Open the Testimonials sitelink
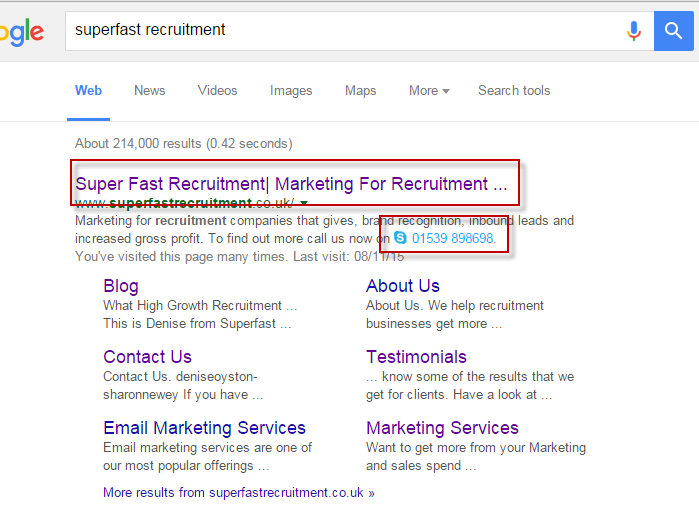699x513 pixels. click(x=416, y=357)
